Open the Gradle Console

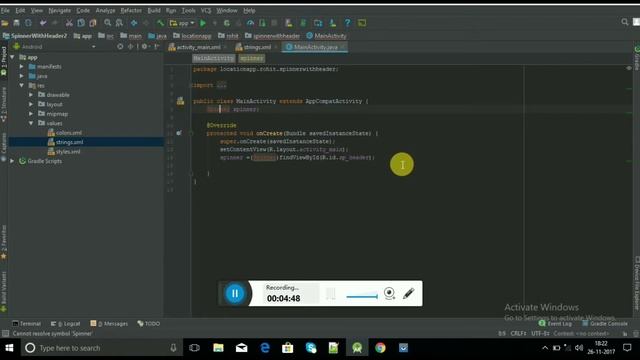[605, 324]
